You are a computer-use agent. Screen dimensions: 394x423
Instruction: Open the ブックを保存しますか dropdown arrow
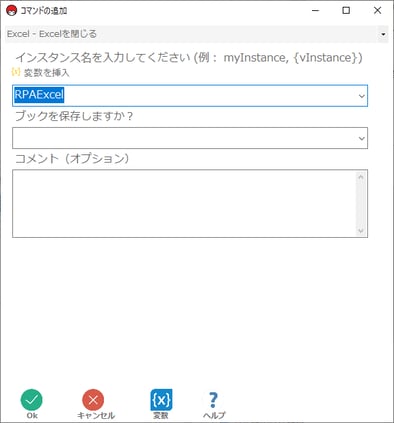pos(362,138)
